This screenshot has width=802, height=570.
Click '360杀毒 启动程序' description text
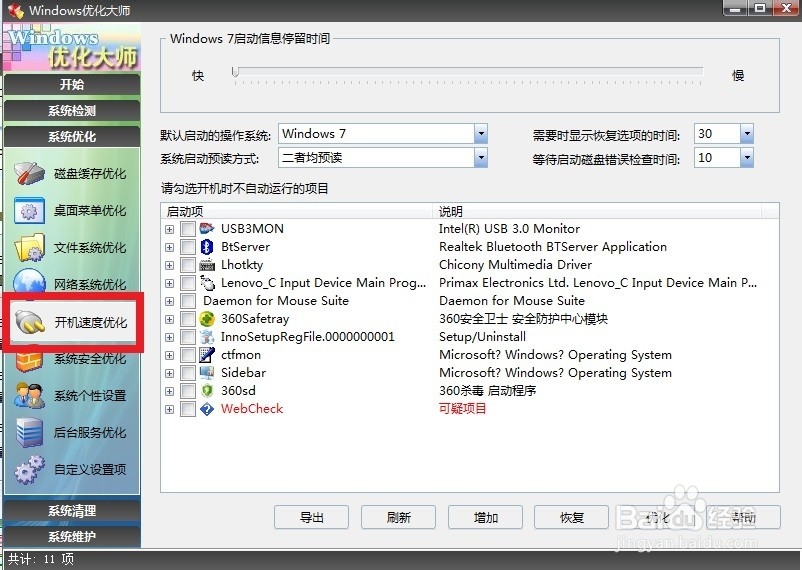(x=487, y=391)
